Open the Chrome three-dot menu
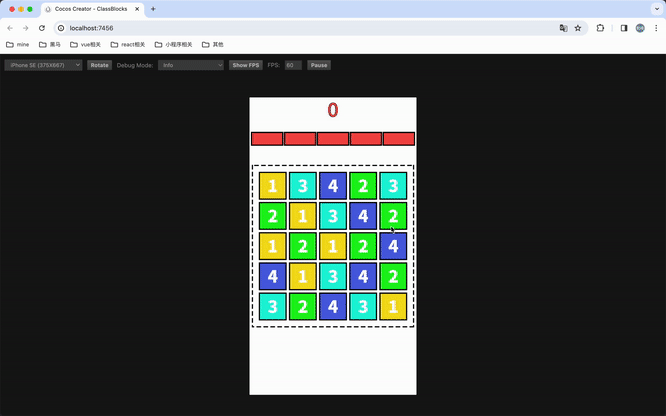 [656, 28]
